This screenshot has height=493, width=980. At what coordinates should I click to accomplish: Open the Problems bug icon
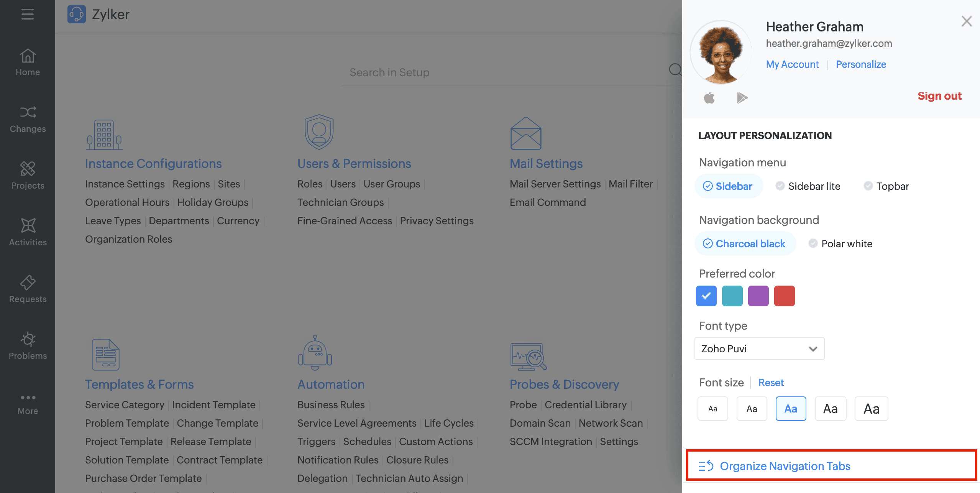tap(28, 339)
